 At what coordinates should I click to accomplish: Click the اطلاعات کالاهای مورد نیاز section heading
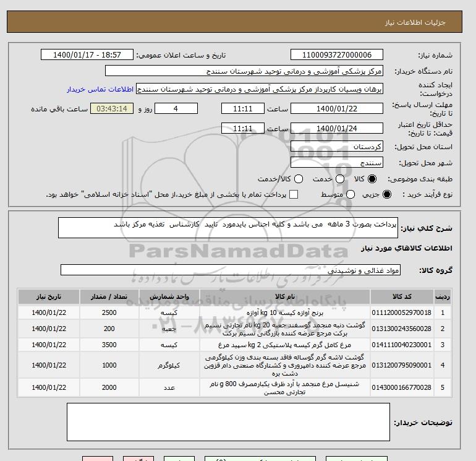[x=407, y=248]
